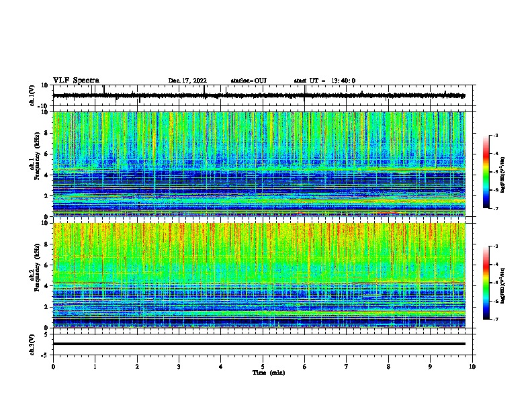Click the ch.3 flat black trace line
Image resolution: width=532 pixels, height=411 pixels.
pyautogui.click(x=259, y=344)
